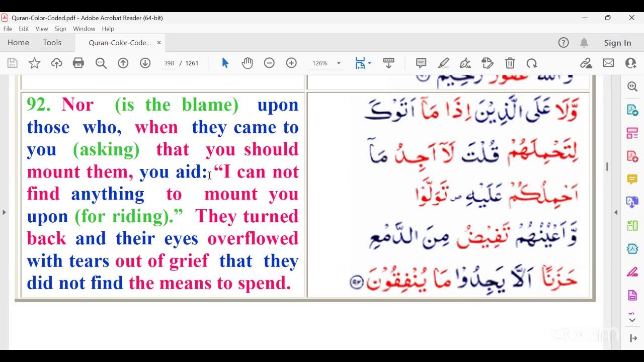
Task: Open the File menu
Action: pyautogui.click(x=8, y=29)
